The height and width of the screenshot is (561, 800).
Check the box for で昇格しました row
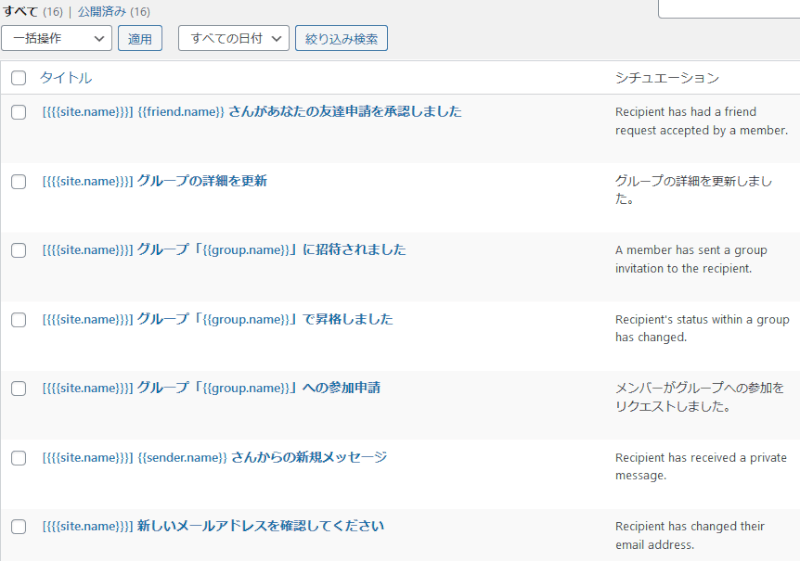tap(18, 320)
